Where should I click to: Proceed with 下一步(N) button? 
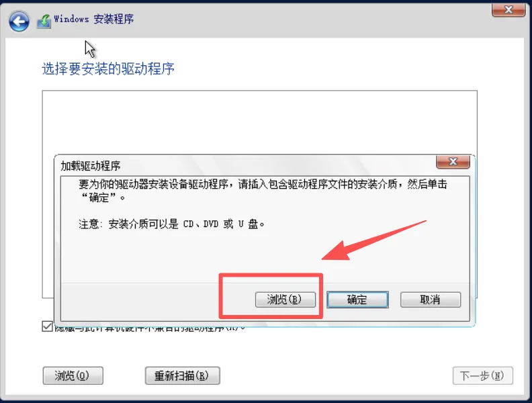point(482,375)
